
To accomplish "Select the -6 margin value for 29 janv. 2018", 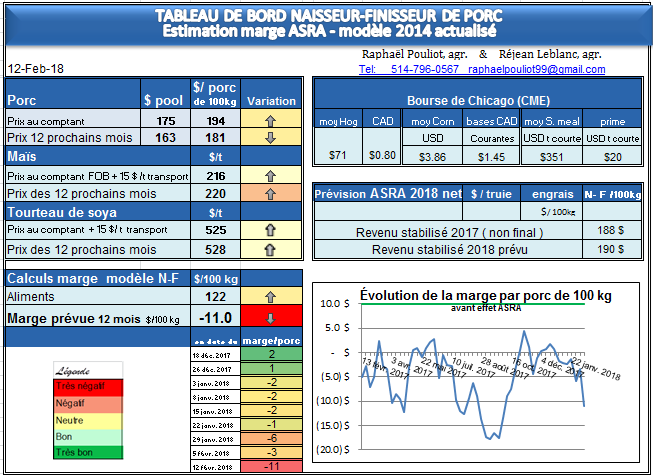I will click(x=270, y=439).
